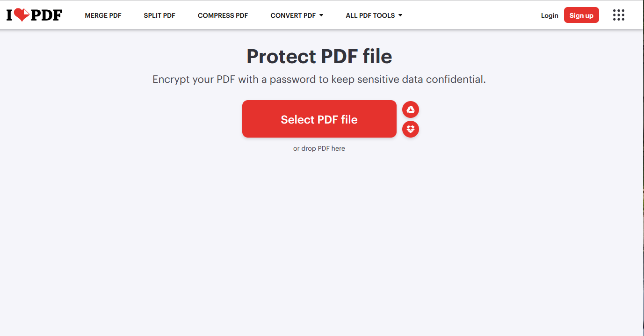
Task: Open the iLovePDF apps grid menu
Action: pos(618,15)
